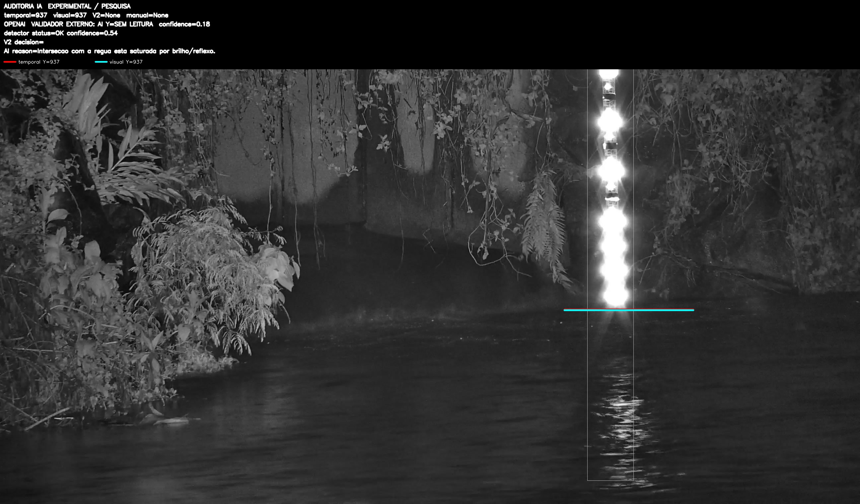
Task: Click the 'visual Y=937' legend label
Action: 126,62
